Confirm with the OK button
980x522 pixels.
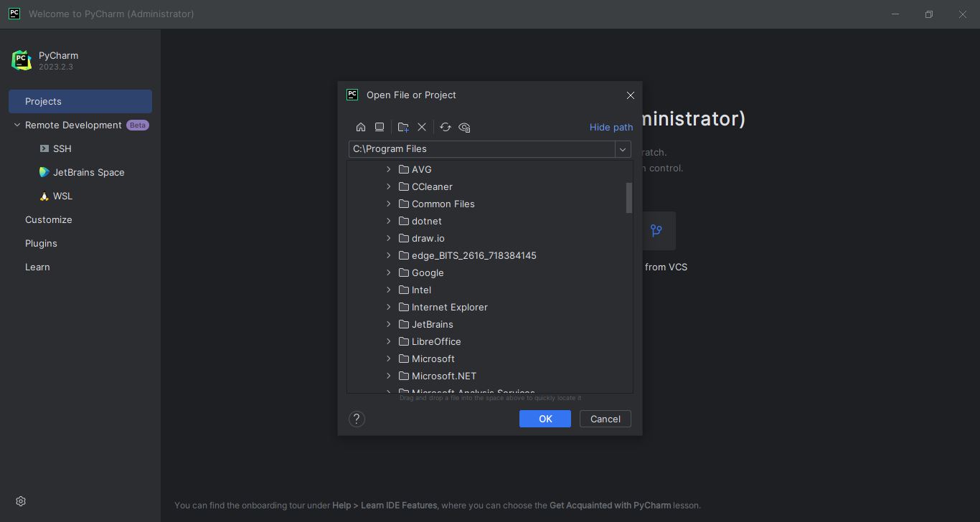pos(545,419)
